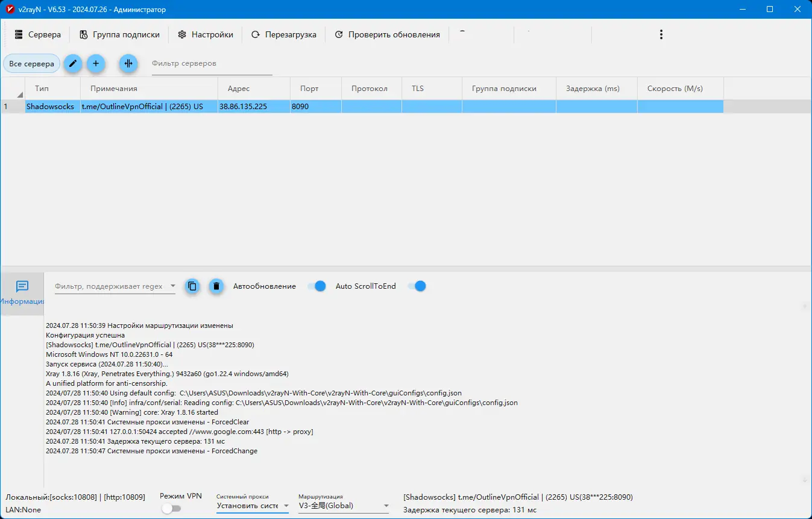
Task: Open the Информация log tab
Action: point(22,293)
